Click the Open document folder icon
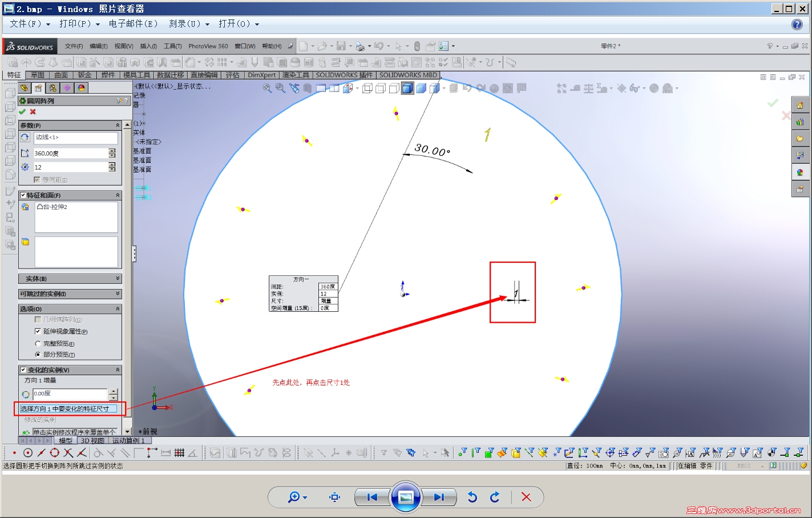This screenshot has width=812, height=518. pyautogui.click(x=322, y=46)
